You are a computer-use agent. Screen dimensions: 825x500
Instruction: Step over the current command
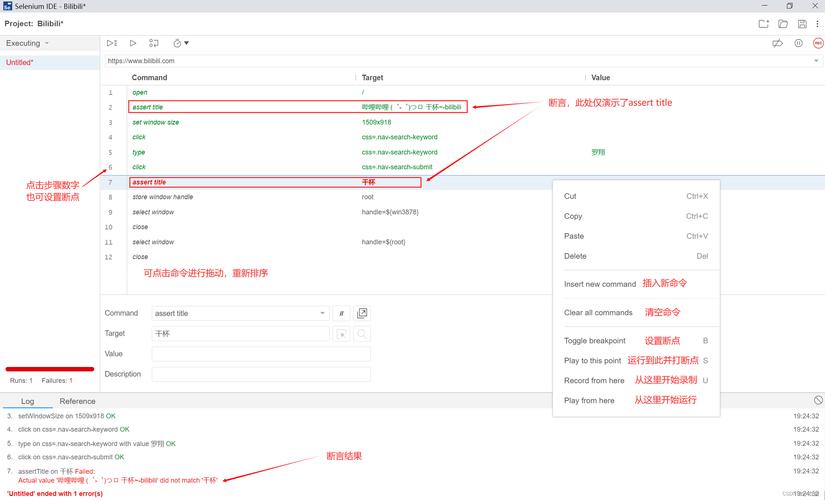point(154,43)
